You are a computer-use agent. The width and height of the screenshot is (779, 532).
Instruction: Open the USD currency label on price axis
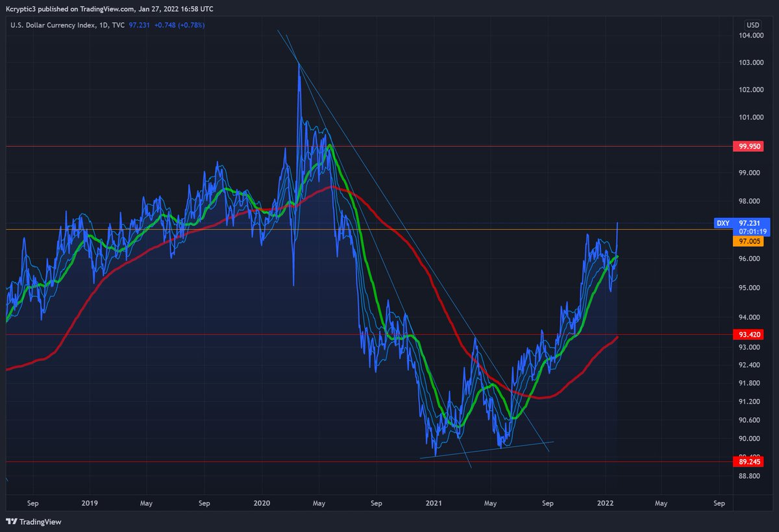point(753,25)
